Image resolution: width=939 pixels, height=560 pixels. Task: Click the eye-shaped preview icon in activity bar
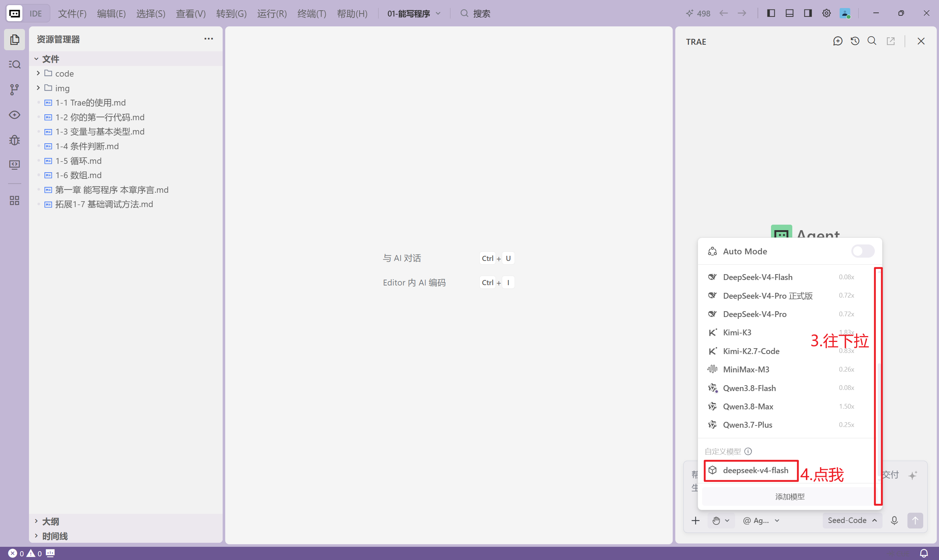pos(14,115)
